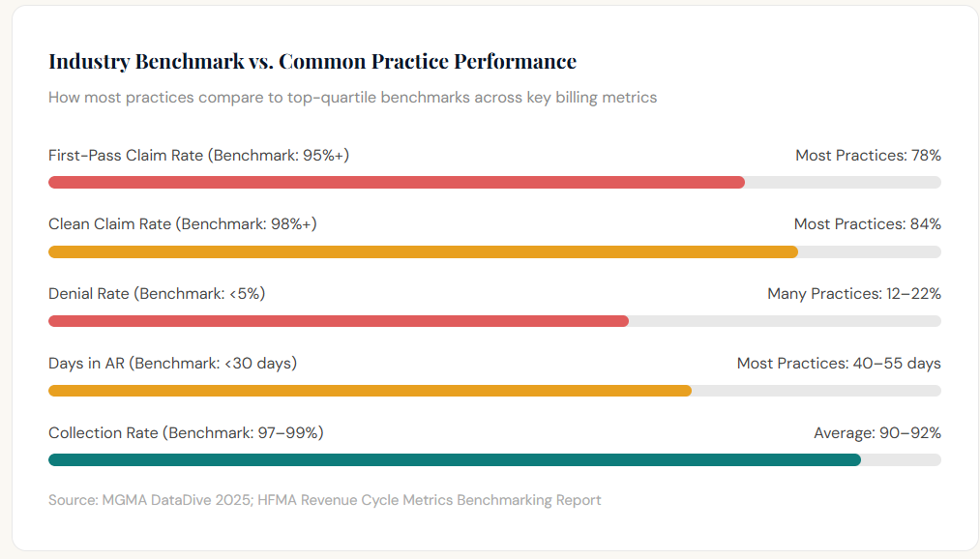Click the 'First-Pass Claim Rate (Benchmark: 95%+)' label

(198, 155)
